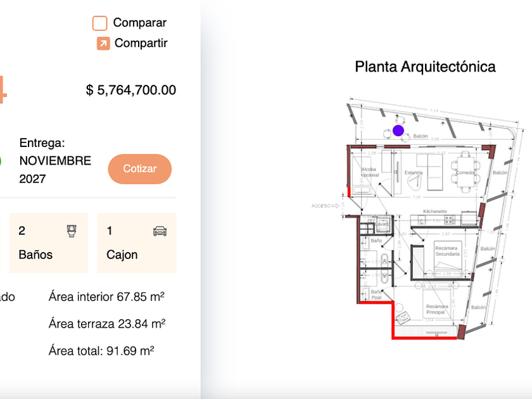Click the price $ 5,764,700.00
532x399 pixels.
pyautogui.click(x=131, y=90)
